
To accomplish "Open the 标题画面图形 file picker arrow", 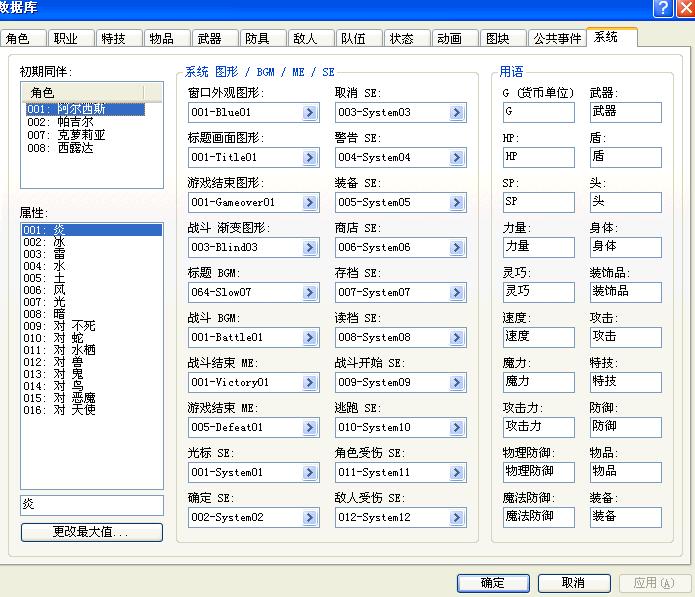I will 310,157.
